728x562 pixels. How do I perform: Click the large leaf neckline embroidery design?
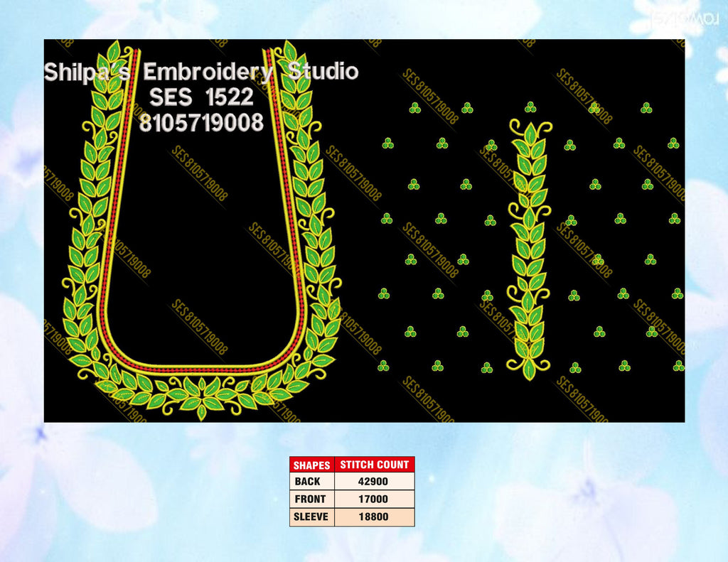201,231
